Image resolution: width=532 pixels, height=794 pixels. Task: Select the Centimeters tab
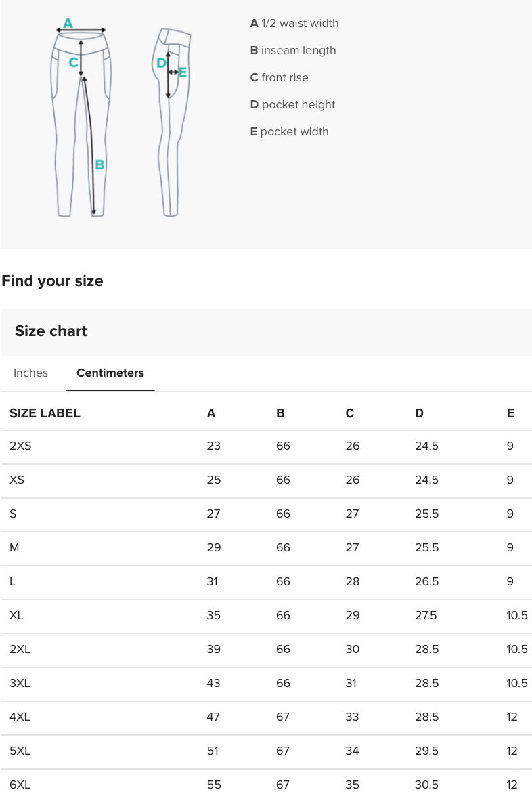pyautogui.click(x=110, y=373)
